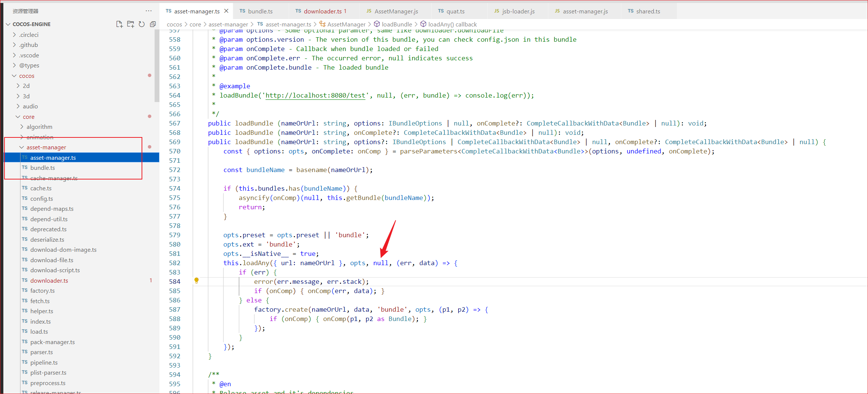This screenshot has width=868, height=394.
Task: Click the lightbulb quick fix icon
Action: [196, 281]
